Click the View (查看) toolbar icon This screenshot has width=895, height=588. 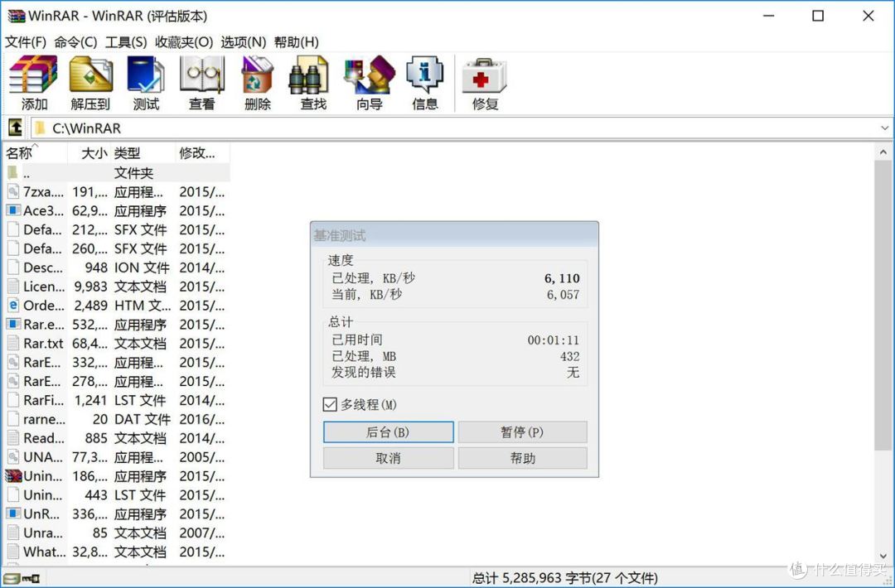tap(201, 75)
